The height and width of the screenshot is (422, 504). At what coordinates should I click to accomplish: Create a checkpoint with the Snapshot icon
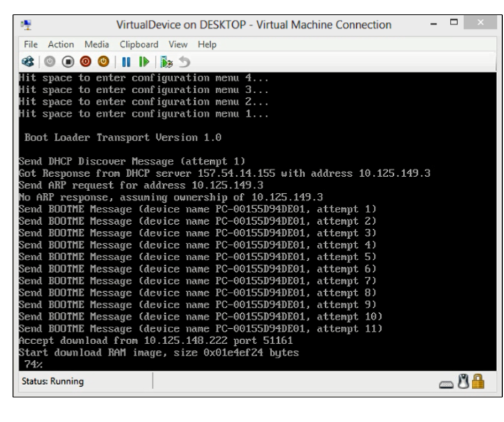click(166, 62)
